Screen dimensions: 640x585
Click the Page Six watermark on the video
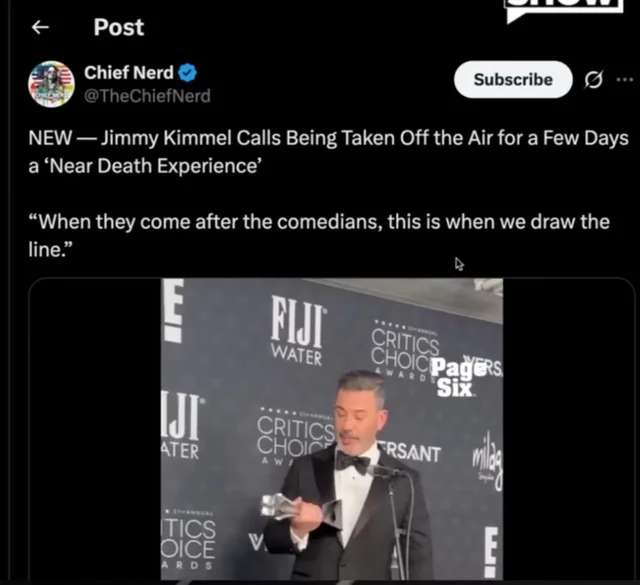point(453,377)
